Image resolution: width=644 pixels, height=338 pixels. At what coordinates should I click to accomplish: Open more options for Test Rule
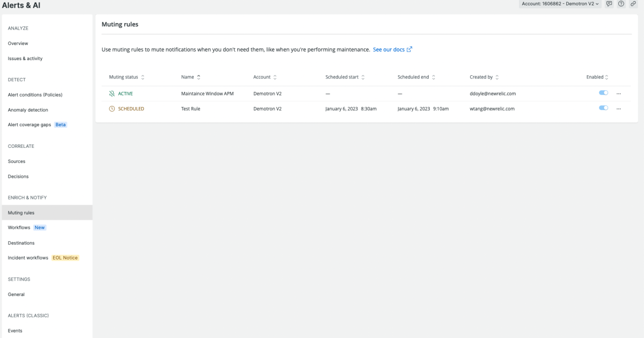pyautogui.click(x=618, y=109)
